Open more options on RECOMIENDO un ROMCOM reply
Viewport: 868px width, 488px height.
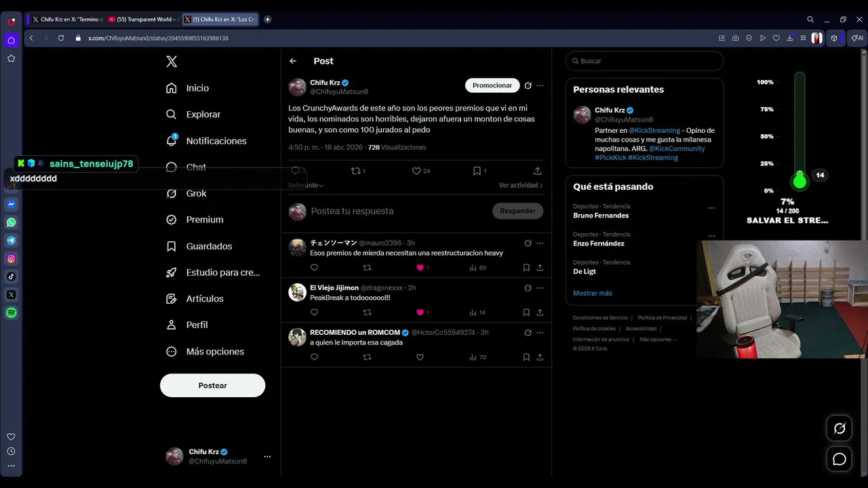pyautogui.click(x=540, y=332)
